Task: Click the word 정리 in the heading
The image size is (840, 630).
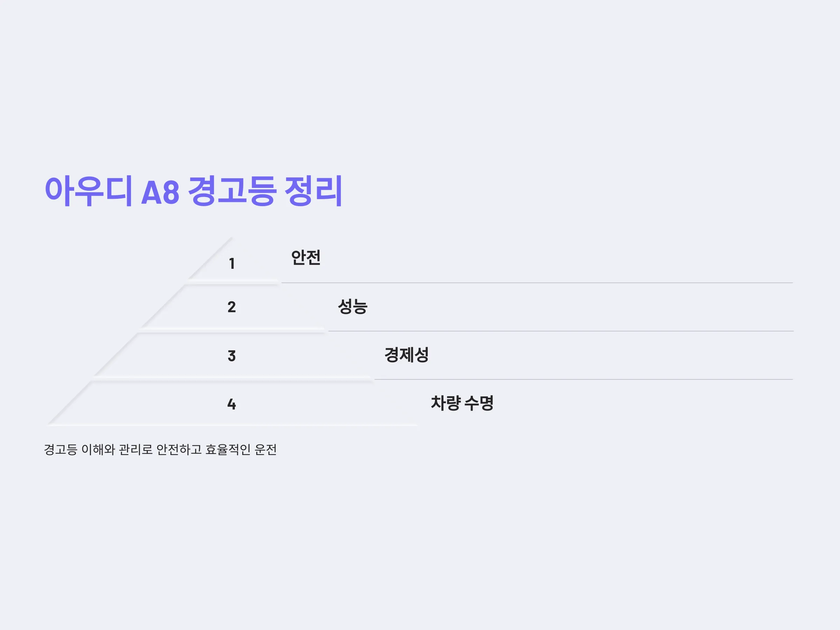Action: pyautogui.click(x=314, y=191)
